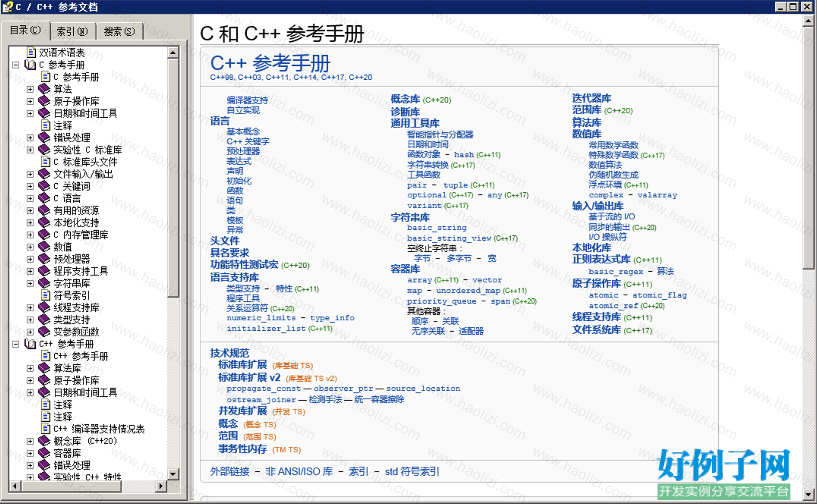This screenshot has width=817, height=504.
Task: Click the tree pane vertical scrollbar up arrow
Action: point(173,53)
